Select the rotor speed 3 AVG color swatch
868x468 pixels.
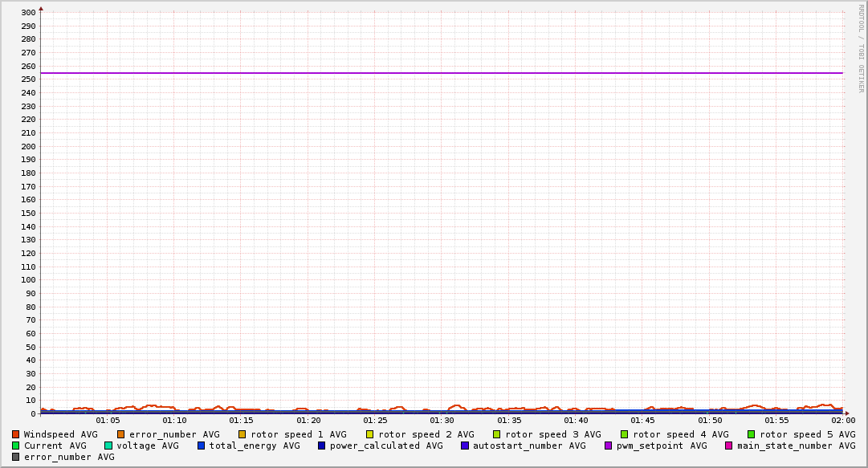coord(497,434)
